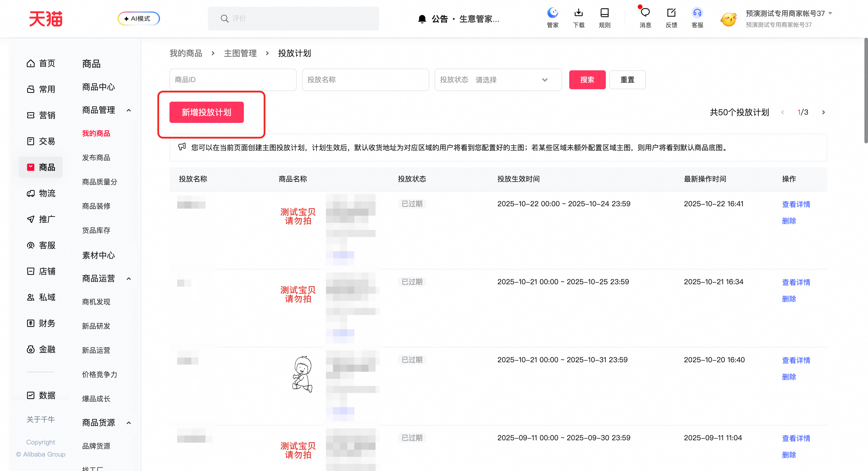Image resolution: width=868 pixels, height=471 pixels.
Task: Open 商机发现 submenu item
Action: tap(96, 302)
